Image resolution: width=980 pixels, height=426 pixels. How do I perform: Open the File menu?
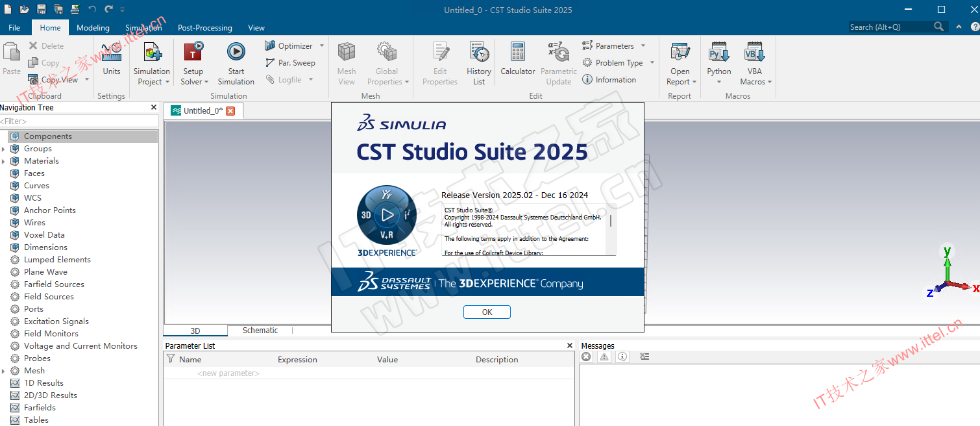(x=14, y=28)
